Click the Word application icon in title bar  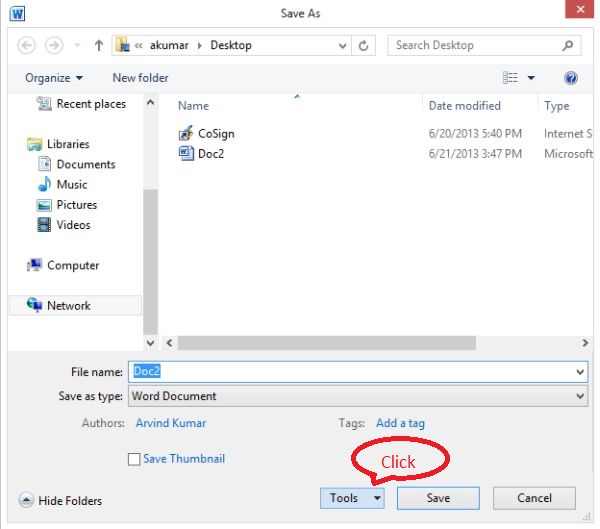(x=17, y=14)
